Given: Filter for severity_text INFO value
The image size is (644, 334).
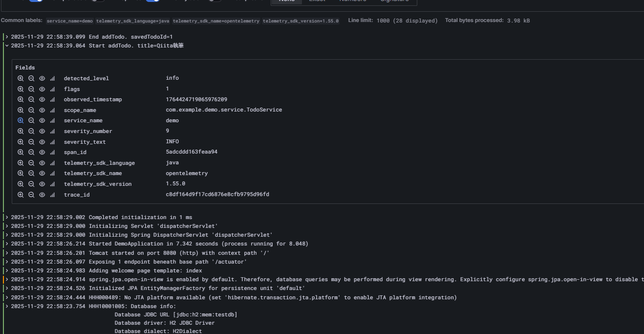Looking at the screenshot, I should (x=21, y=142).
